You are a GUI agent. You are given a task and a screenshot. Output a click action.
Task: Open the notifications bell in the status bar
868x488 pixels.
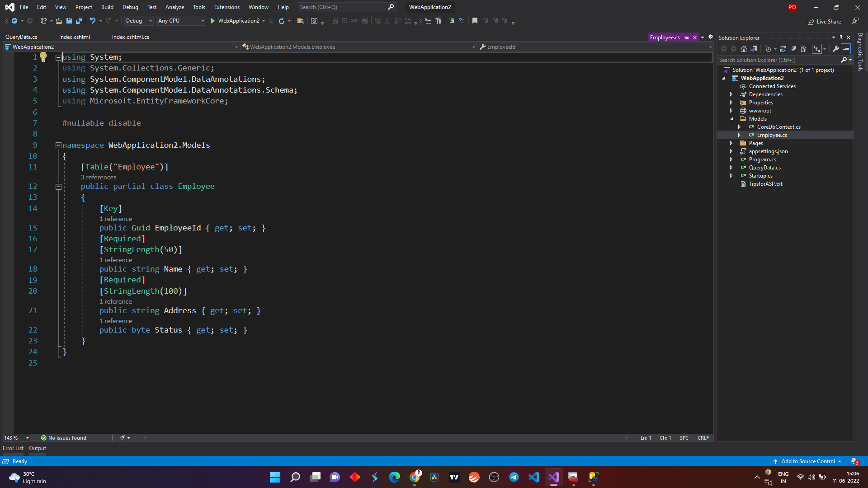click(854, 461)
